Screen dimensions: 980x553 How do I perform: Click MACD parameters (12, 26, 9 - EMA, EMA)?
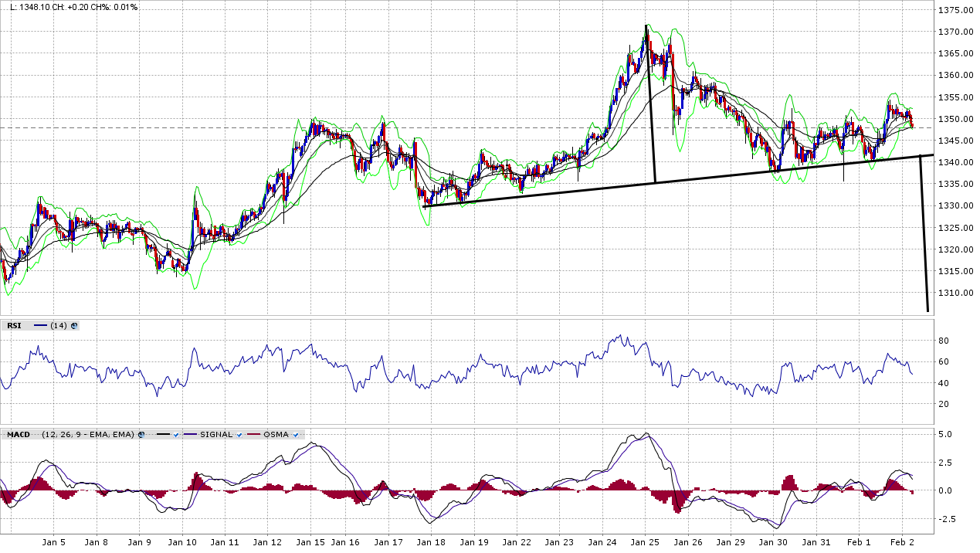[x=88, y=435]
